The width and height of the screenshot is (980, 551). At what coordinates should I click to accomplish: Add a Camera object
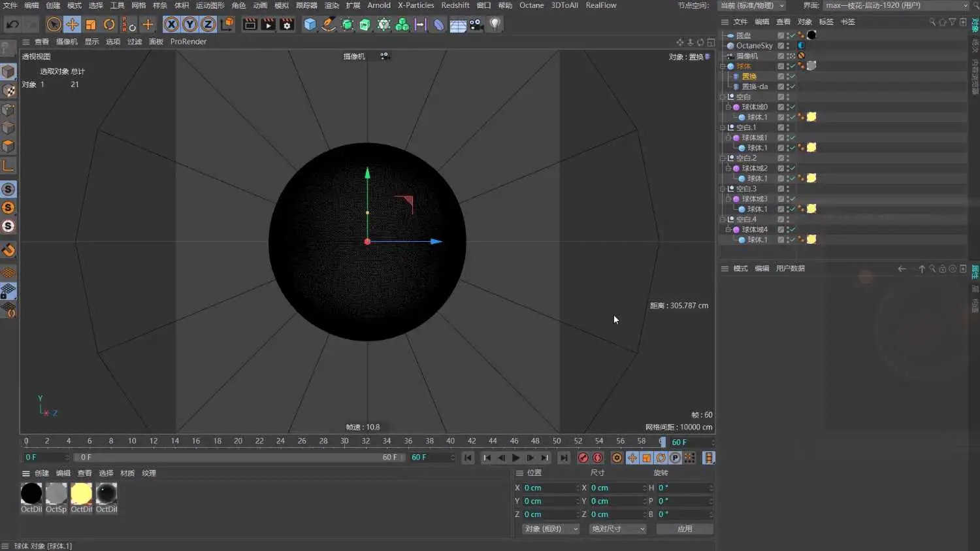pyautogui.click(x=476, y=25)
